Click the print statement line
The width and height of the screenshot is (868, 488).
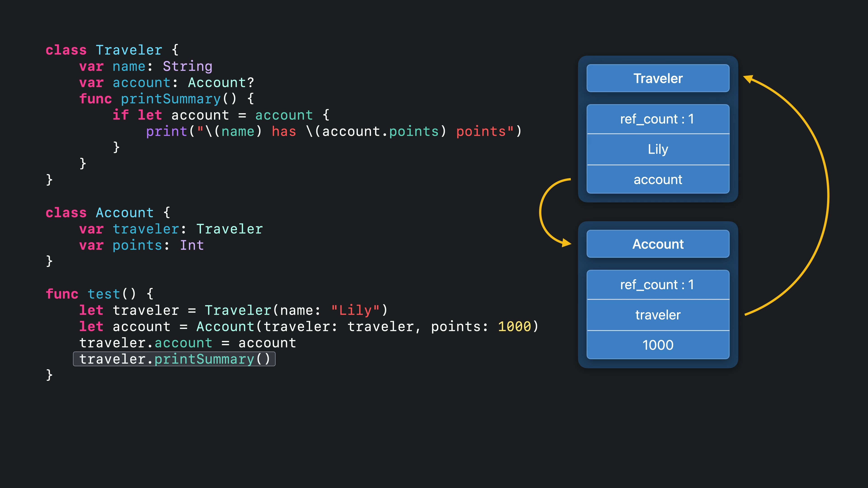[334, 131]
